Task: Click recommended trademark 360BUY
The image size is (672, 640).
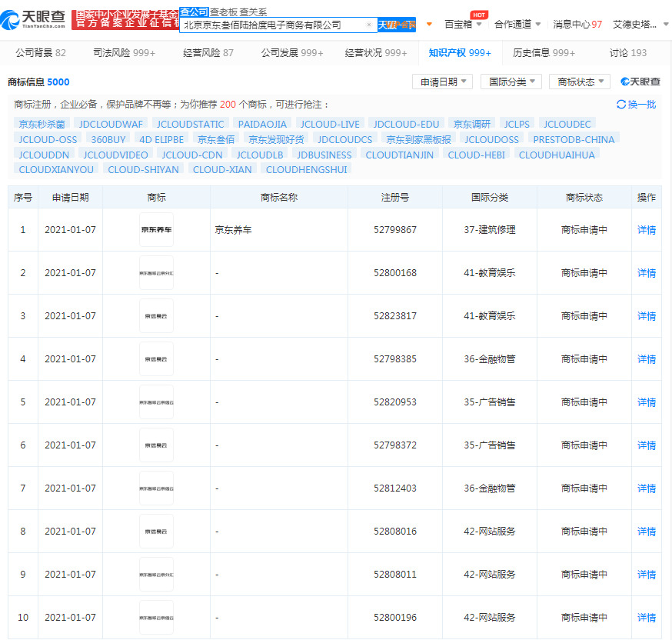Action: pyautogui.click(x=108, y=139)
